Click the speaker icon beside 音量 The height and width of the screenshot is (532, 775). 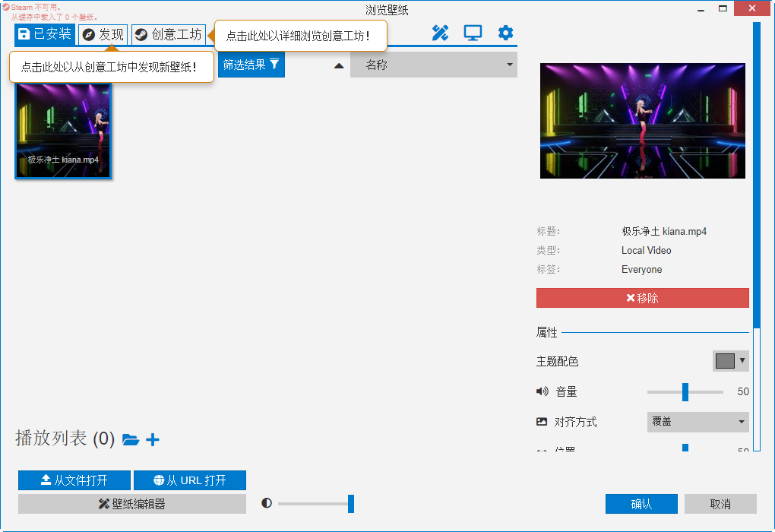(542, 391)
